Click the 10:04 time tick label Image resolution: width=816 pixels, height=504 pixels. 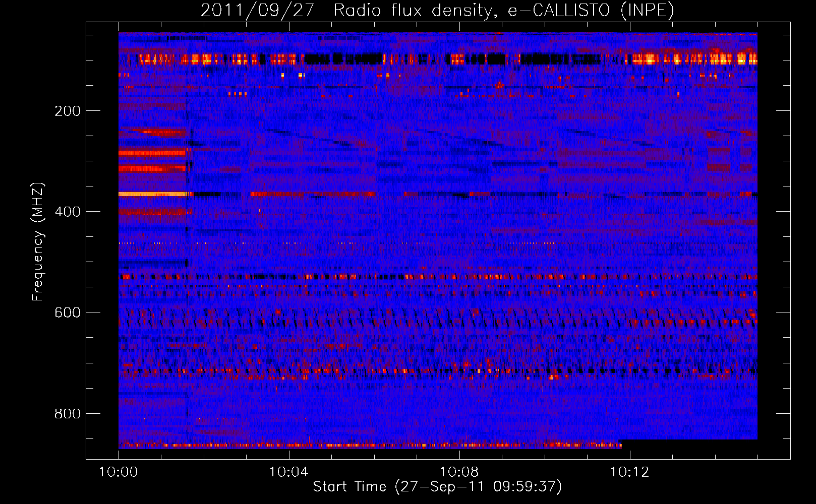point(289,472)
